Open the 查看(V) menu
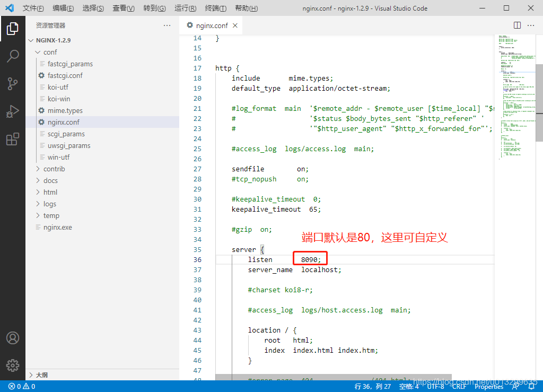The image size is (543, 392). [x=124, y=8]
